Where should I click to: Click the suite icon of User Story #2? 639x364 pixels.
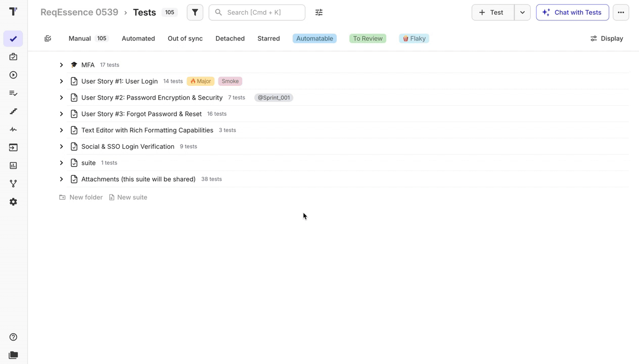tap(74, 98)
